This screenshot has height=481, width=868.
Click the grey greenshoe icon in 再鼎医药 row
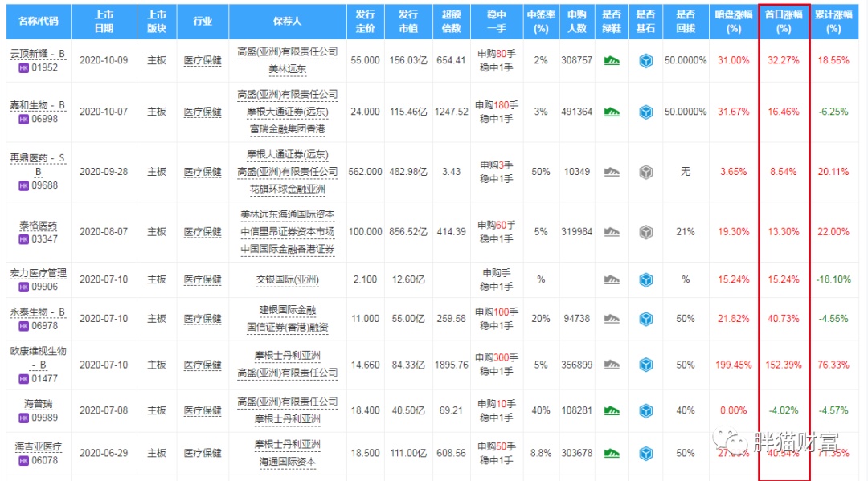(x=612, y=172)
